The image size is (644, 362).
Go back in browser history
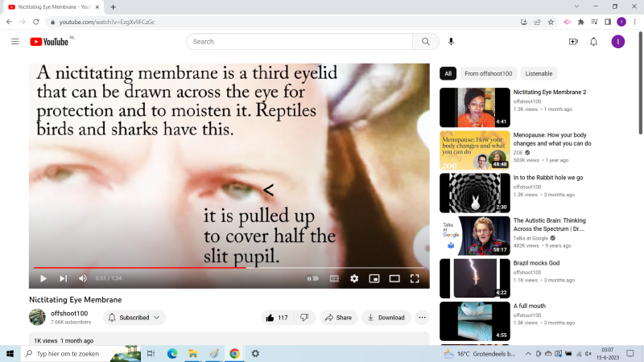[x=9, y=22]
